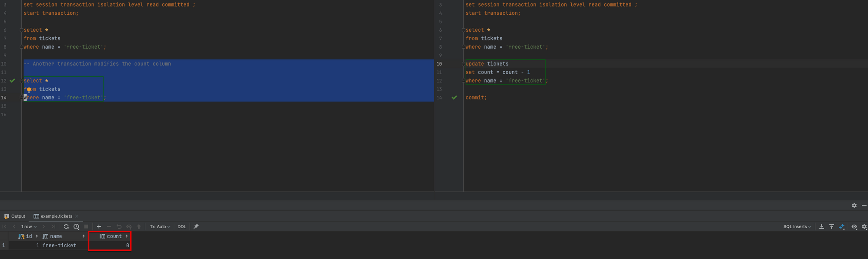Export data with the download icon
868x259 pixels.
tap(821, 226)
